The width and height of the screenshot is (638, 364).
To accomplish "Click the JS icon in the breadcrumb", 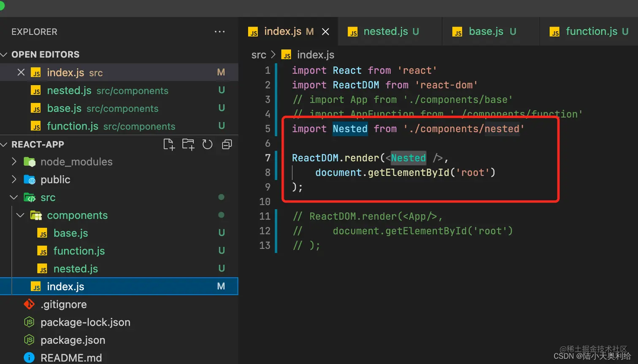I will point(287,55).
